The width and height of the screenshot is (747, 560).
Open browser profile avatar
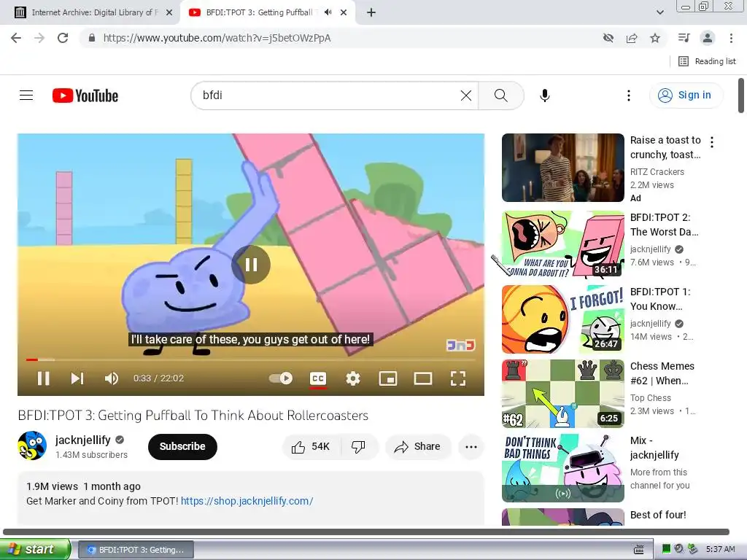click(708, 38)
